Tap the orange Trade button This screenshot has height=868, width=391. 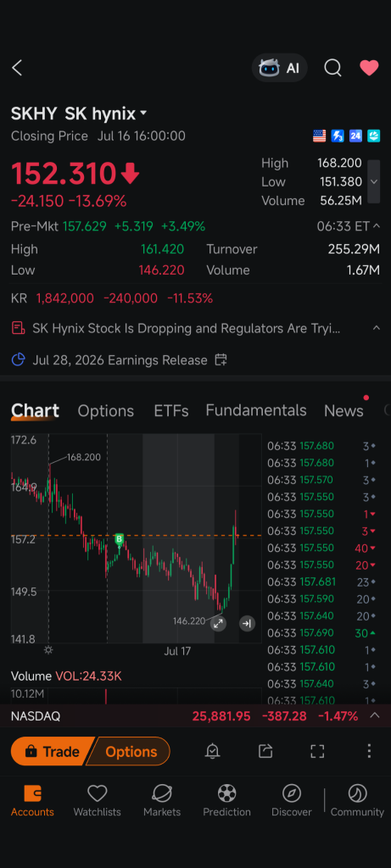(53, 751)
